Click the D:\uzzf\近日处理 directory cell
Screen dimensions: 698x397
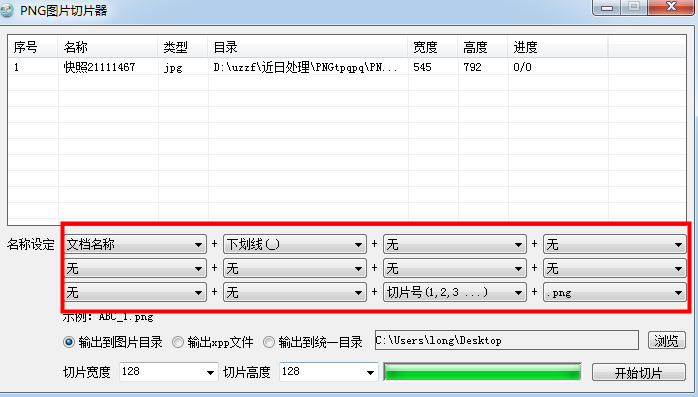coord(305,67)
